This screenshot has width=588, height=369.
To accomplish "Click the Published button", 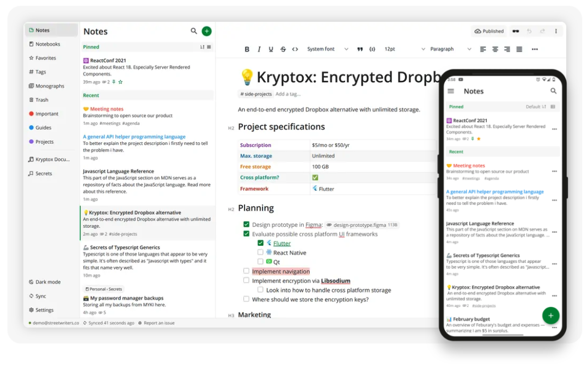I will click(x=489, y=31).
